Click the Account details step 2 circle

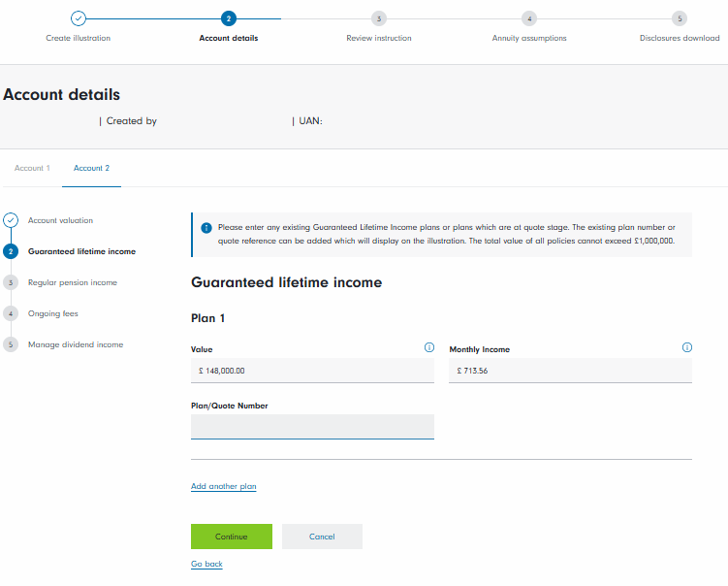(x=228, y=18)
